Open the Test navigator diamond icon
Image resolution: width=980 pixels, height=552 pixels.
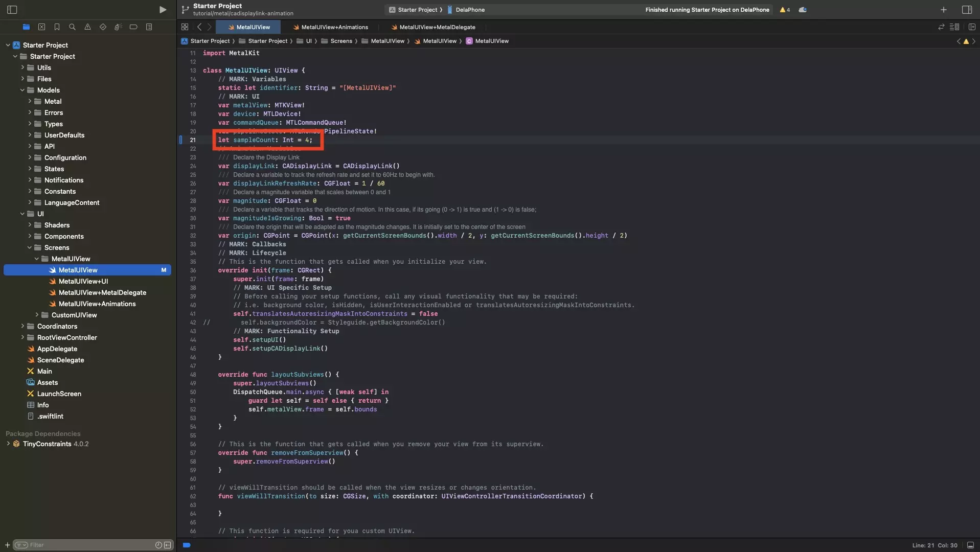point(103,27)
